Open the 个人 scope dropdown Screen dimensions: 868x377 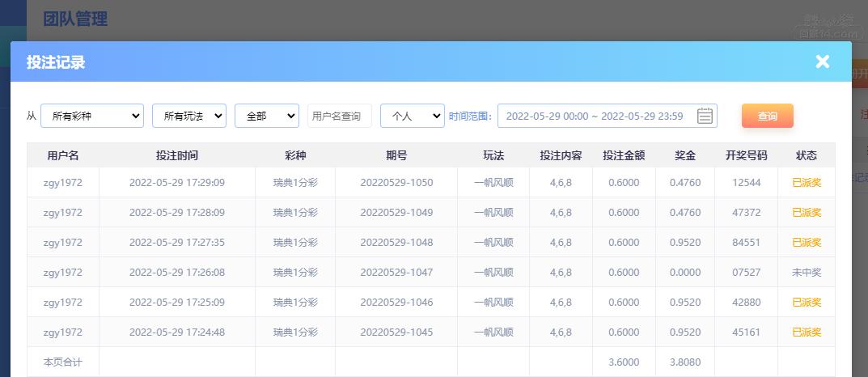tap(413, 116)
